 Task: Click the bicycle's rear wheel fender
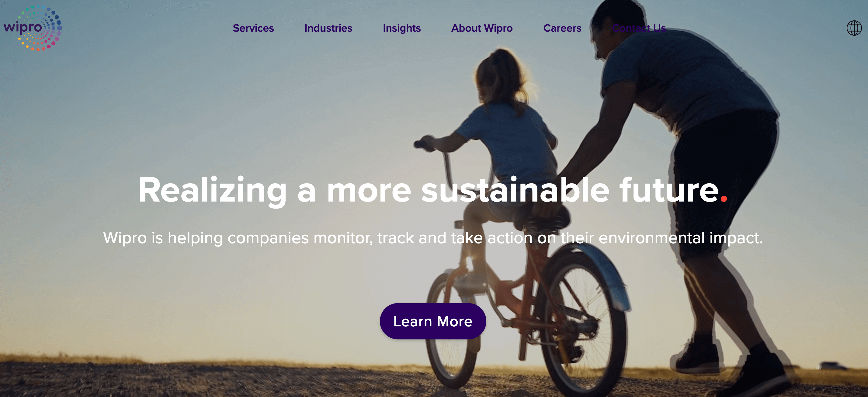coord(603,273)
